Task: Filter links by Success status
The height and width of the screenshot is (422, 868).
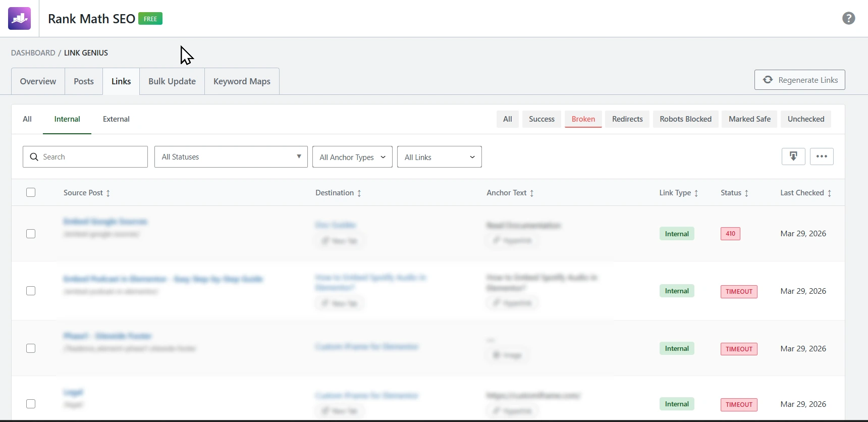Action: (x=541, y=119)
